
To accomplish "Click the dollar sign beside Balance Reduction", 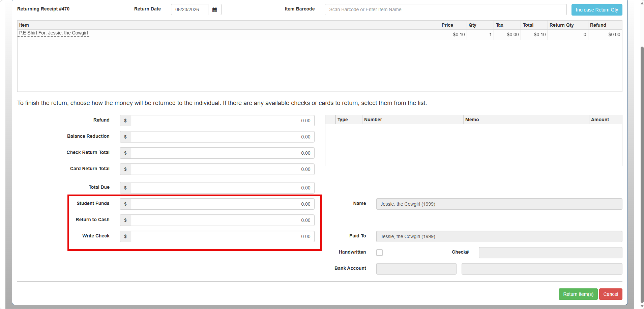I will click(125, 137).
